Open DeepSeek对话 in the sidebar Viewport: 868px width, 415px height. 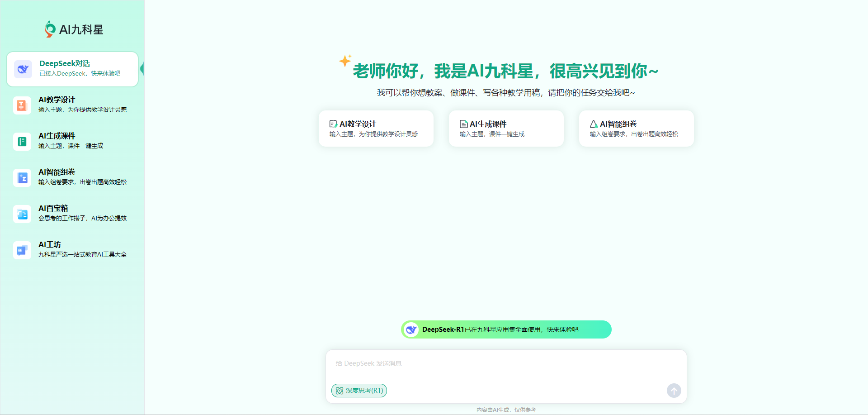coord(80,68)
